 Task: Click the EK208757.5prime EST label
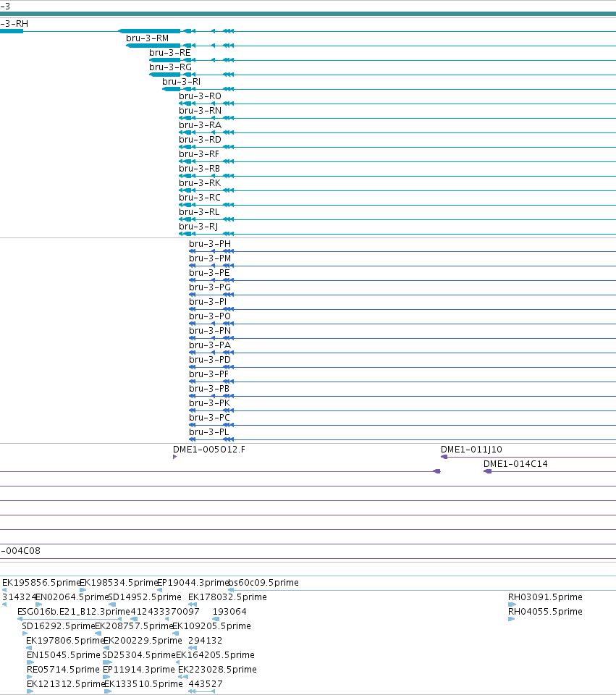click(x=134, y=625)
